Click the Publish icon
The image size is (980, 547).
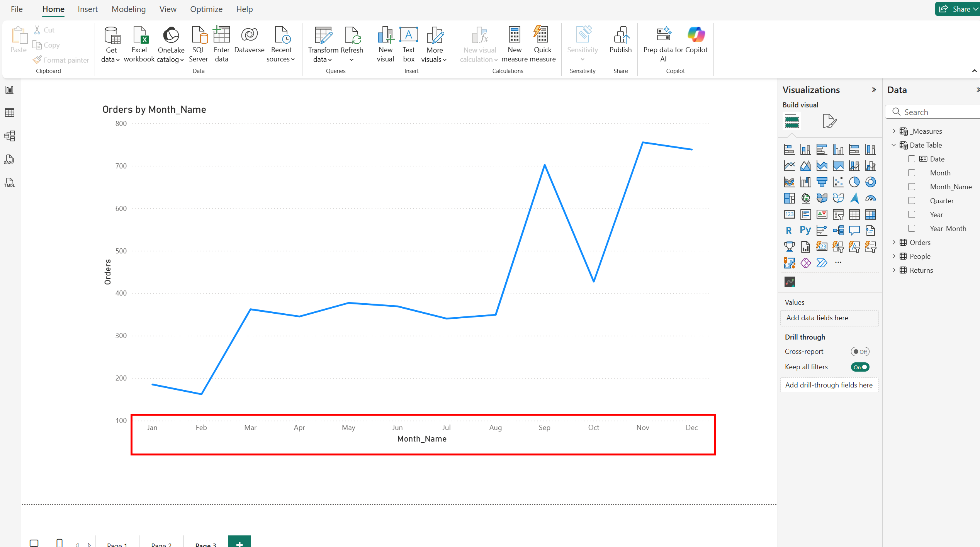(x=620, y=36)
